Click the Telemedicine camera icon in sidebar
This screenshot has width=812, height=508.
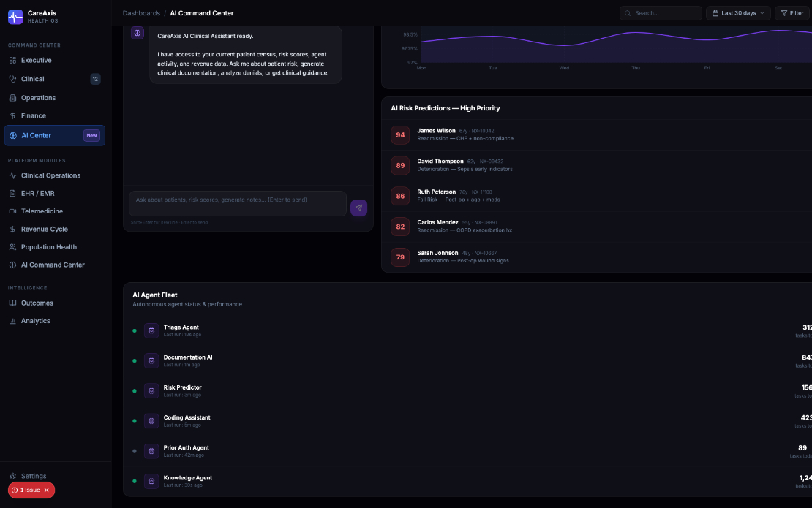[x=13, y=211]
